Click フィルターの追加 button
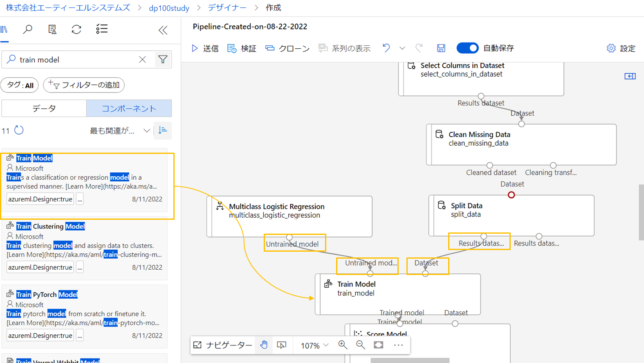The height and width of the screenshot is (363, 644). [x=84, y=85]
